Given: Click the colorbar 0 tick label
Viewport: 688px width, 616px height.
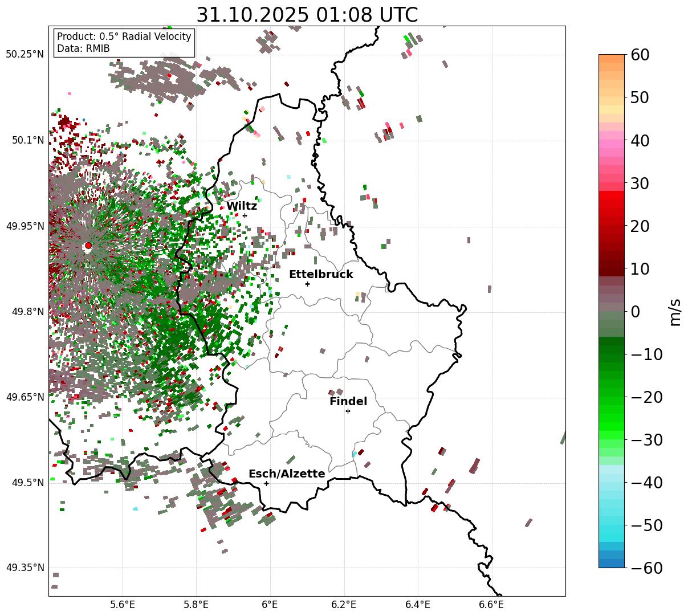Looking at the screenshot, I should click(x=635, y=312).
